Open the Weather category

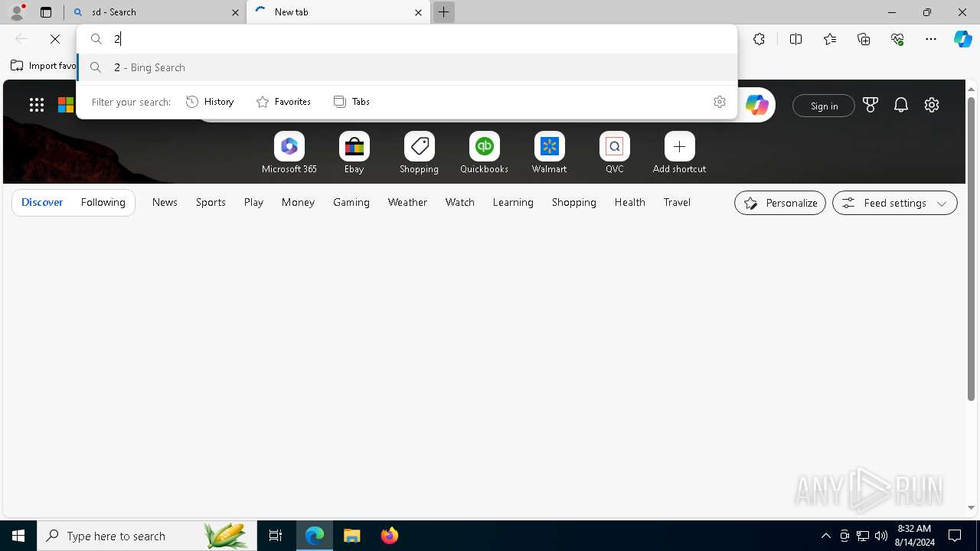[x=407, y=202]
